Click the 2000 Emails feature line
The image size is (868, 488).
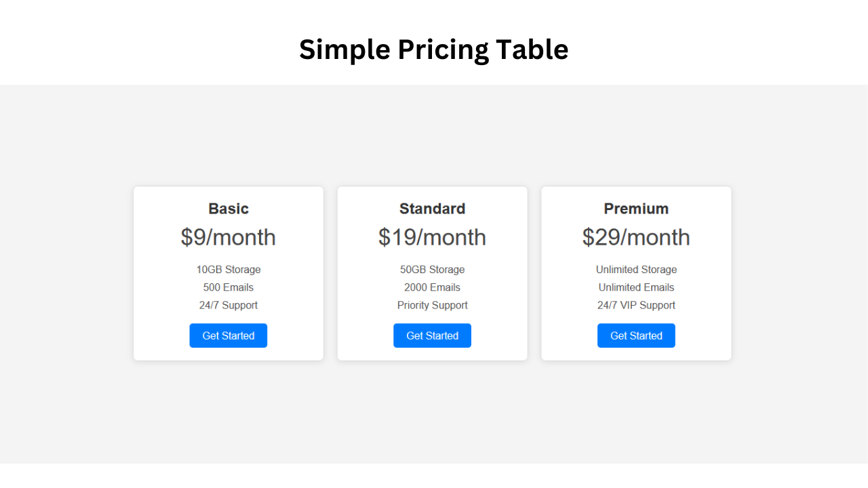tap(432, 287)
